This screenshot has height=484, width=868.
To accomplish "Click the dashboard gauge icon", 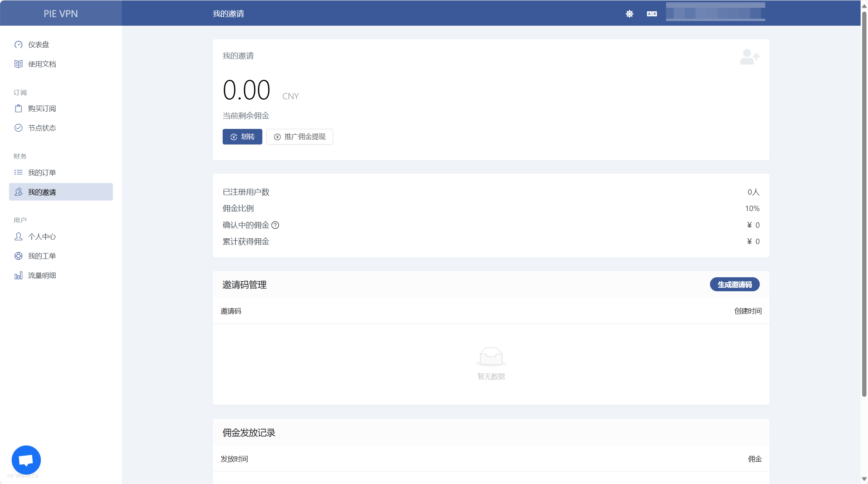I will coord(18,45).
